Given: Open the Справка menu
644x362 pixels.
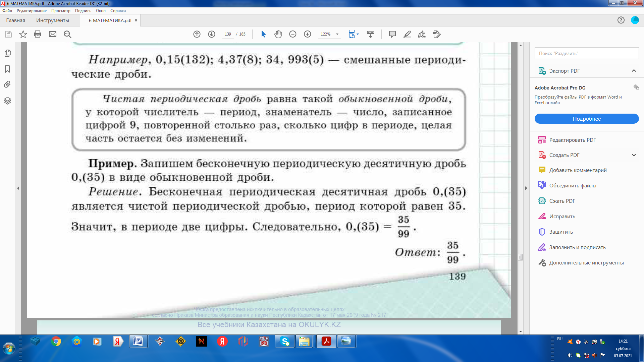Looking at the screenshot, I should (118, 11).
